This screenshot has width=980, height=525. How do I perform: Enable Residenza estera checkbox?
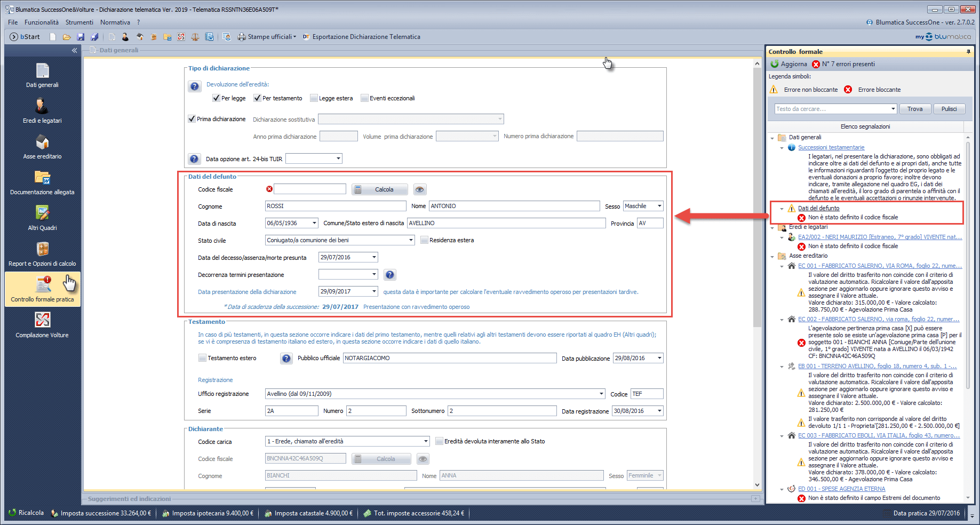point(424,240)
